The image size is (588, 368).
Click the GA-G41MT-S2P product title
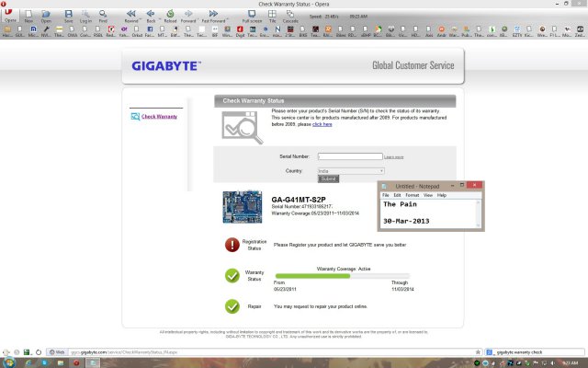click(299, 200)
